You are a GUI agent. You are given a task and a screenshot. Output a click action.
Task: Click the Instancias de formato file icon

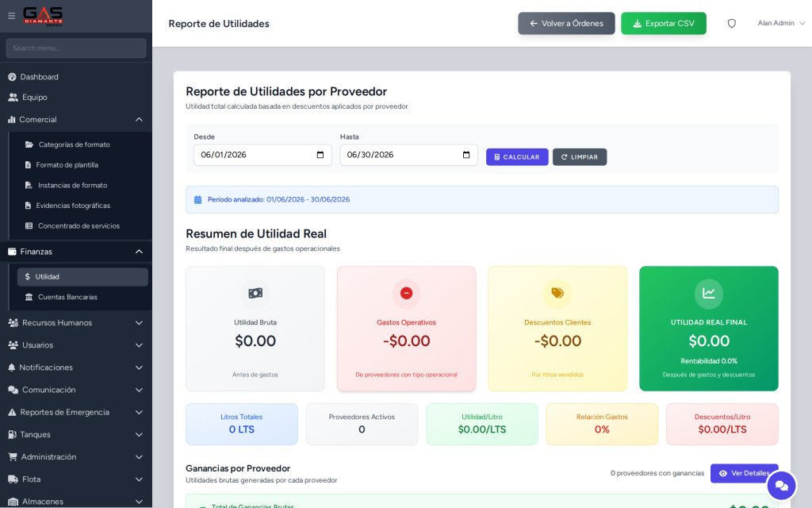click(29, 185)
